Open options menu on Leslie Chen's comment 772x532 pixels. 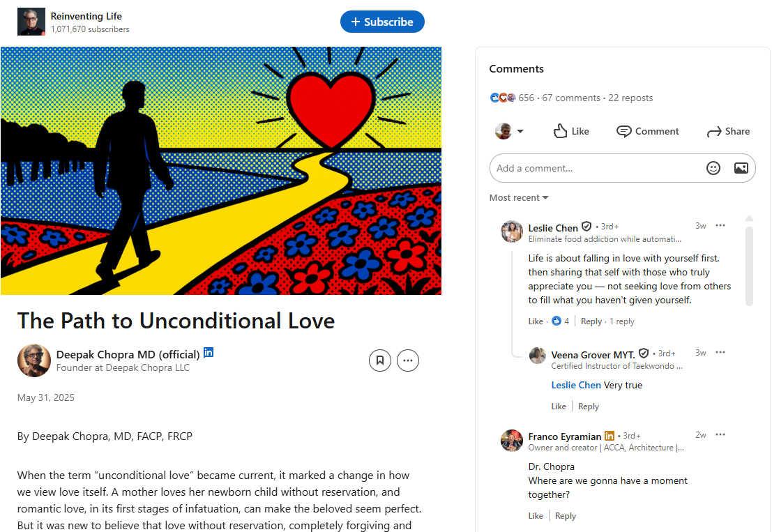coord(720,226)
